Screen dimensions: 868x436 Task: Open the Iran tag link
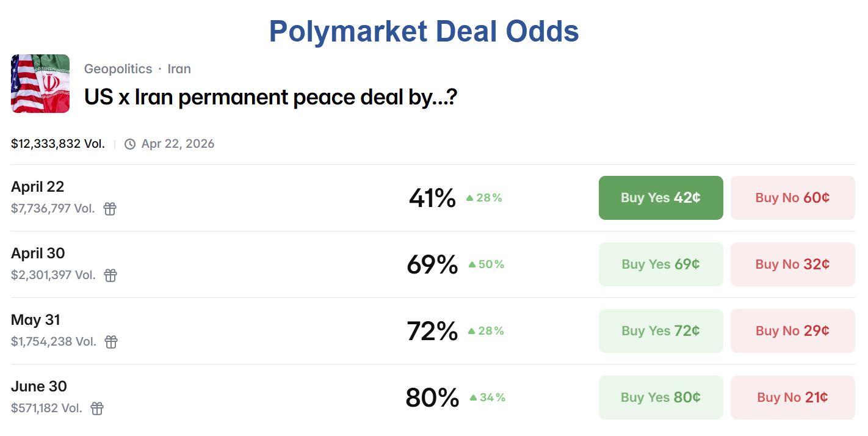[179, 69]
